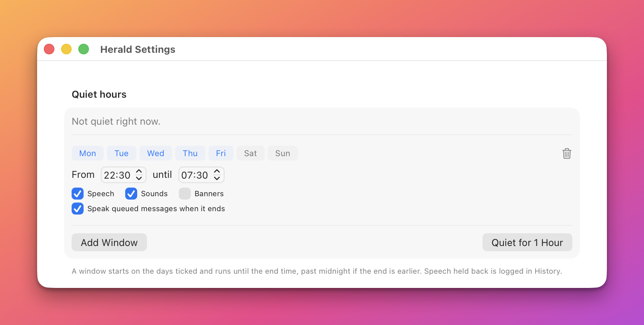Delete the quiet hours window with trash icon

[566, 154]
